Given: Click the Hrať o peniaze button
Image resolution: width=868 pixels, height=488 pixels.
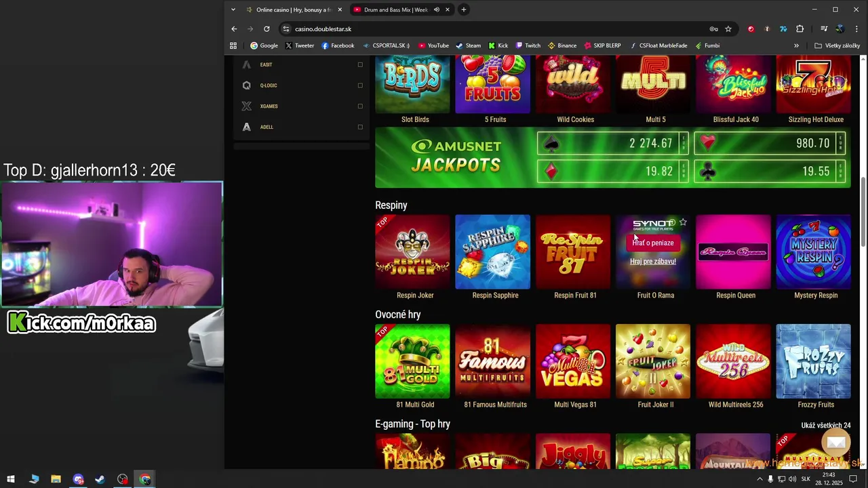Looking at the screenshot, I should coord(653,243).
